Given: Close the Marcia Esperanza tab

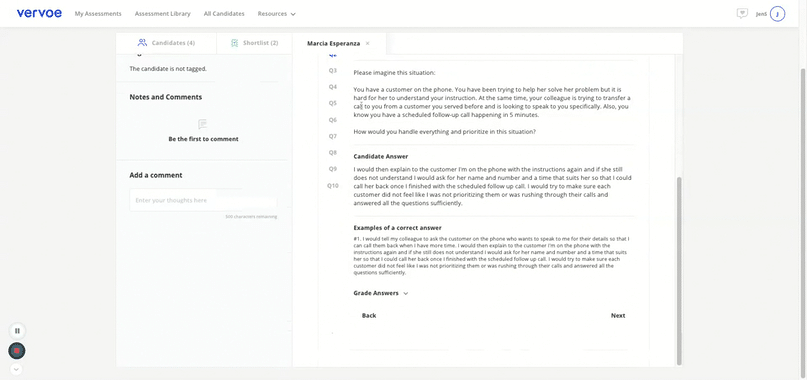Looking at the screenshot, I should (367, 43).
